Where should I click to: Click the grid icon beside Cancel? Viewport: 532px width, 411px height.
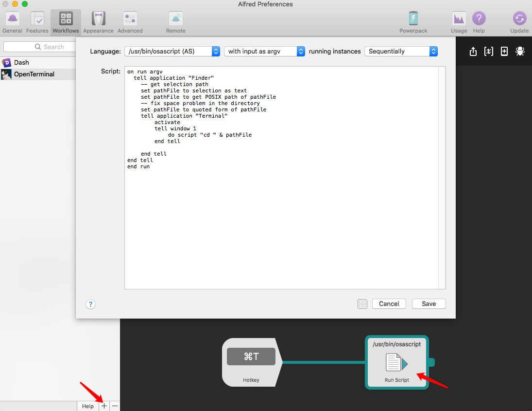click(362, 304)
